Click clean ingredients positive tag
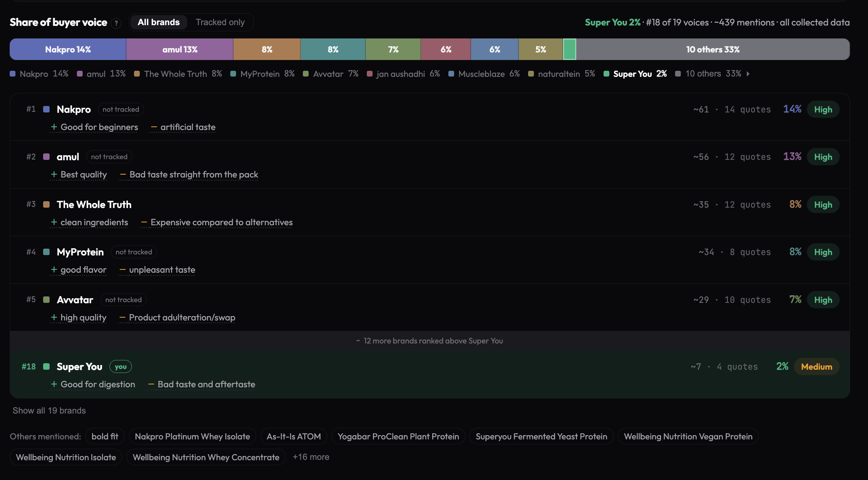The width and height of the screenshot is (868, 480). coord(89,222)
